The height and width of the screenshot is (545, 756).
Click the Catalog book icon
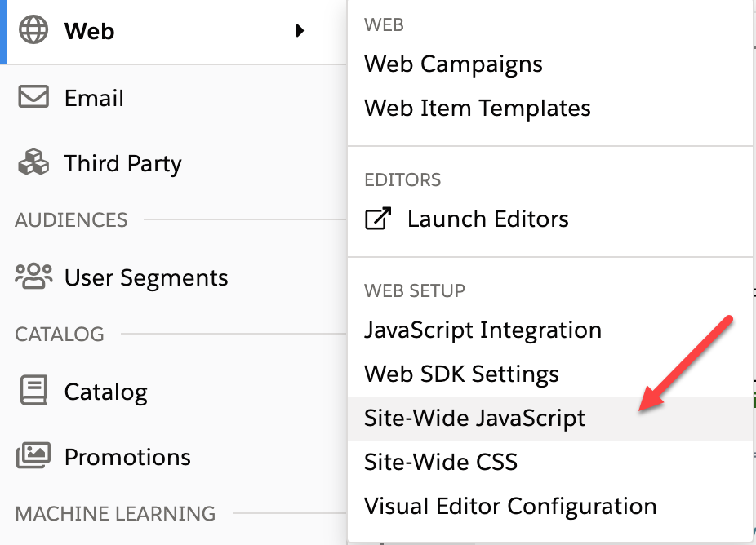[x=33, y=390]
